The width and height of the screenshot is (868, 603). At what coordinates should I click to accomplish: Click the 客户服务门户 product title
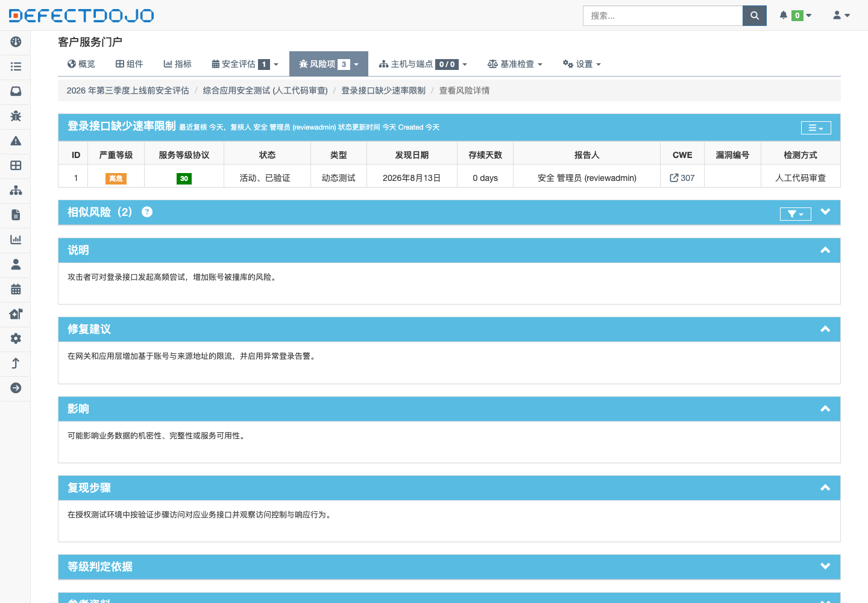(x=90, y=42)
